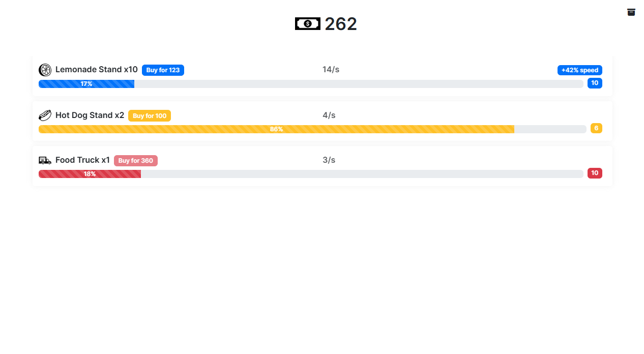This screenshot has height=354, width=644.
Task: Click the Food Truck x1 title
Action: click(x=82, y=160)
